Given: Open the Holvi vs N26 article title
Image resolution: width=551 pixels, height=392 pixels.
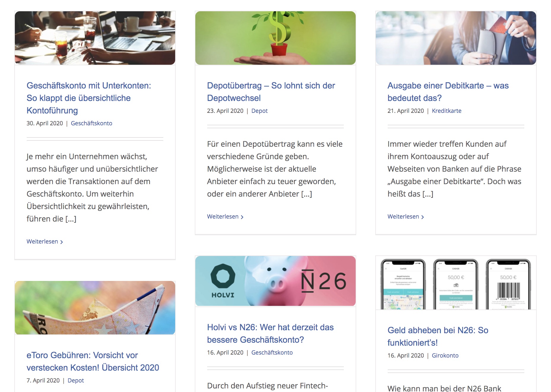Looking at the screenshot, I should point(270,333).
